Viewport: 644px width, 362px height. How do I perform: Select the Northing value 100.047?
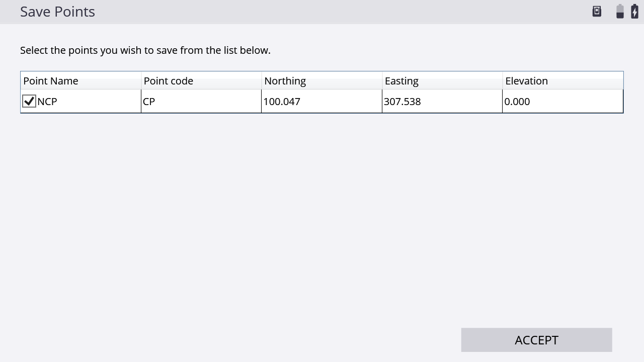coord(282,102)
